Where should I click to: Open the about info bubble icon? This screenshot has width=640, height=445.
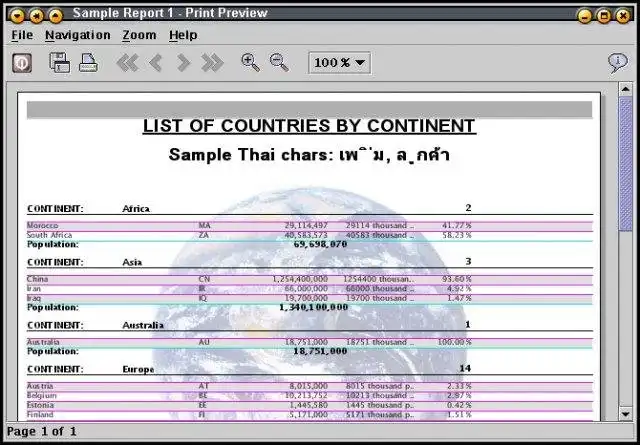618,63
